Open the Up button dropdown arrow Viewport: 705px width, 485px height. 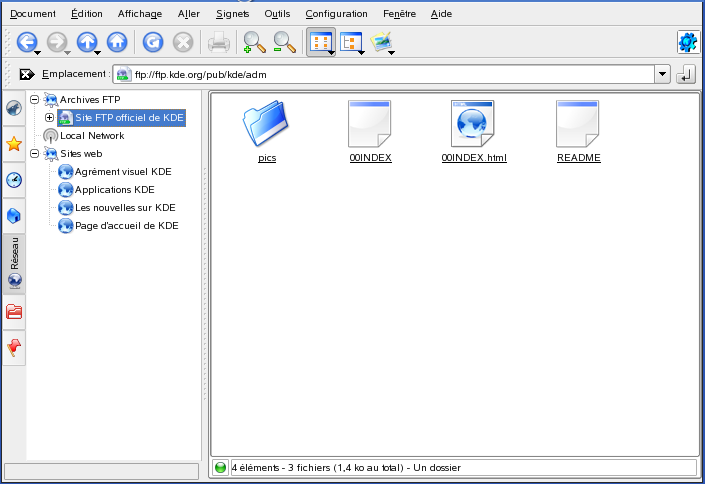click(x=97, y=53)
